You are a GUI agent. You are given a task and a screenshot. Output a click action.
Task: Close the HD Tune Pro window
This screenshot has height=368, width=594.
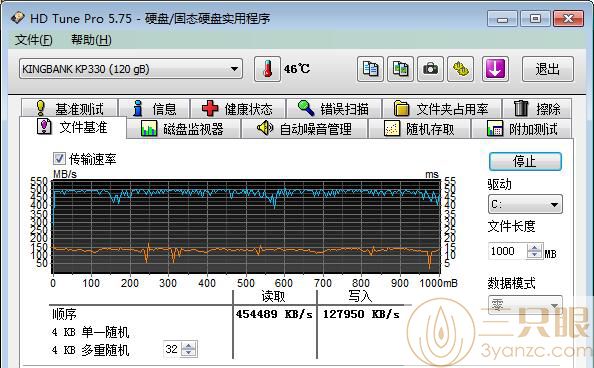[568, 19]
